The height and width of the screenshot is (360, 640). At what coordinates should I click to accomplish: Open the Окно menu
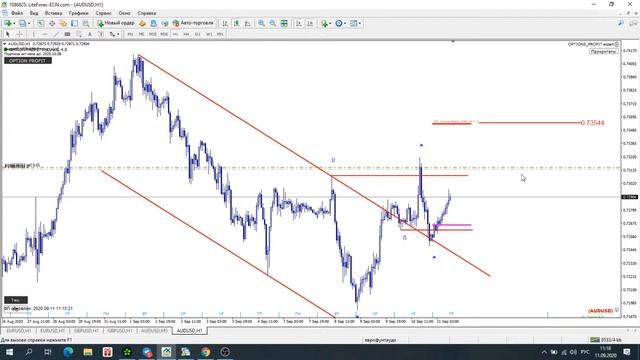(x=124, y=13)
